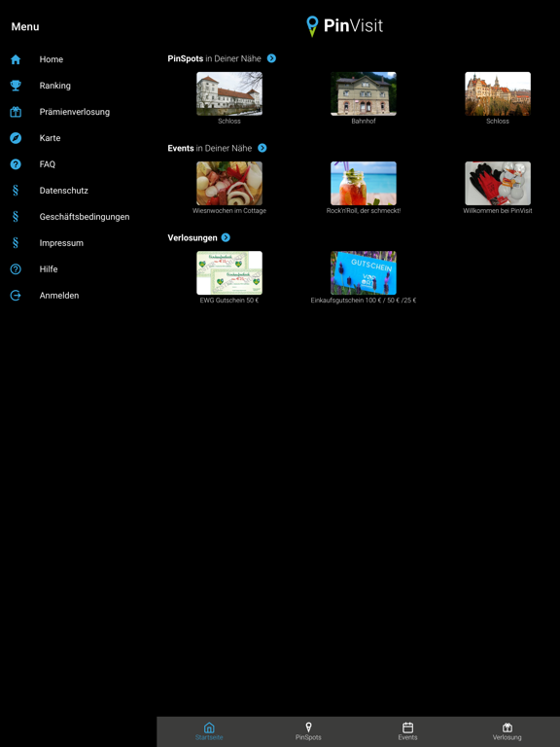560x747 pixels.
Task: Click the FAQ question mark icon
Action: point(16,164)
